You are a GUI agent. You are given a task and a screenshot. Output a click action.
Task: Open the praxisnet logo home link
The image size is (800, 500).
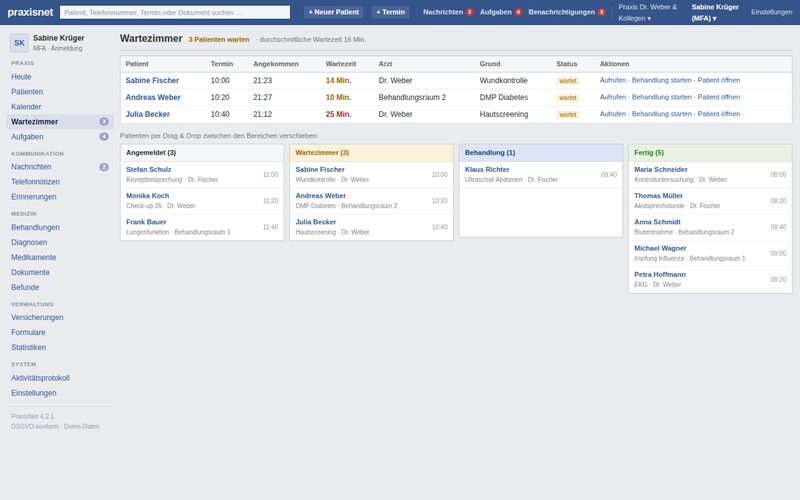click(x=30, y=12)
